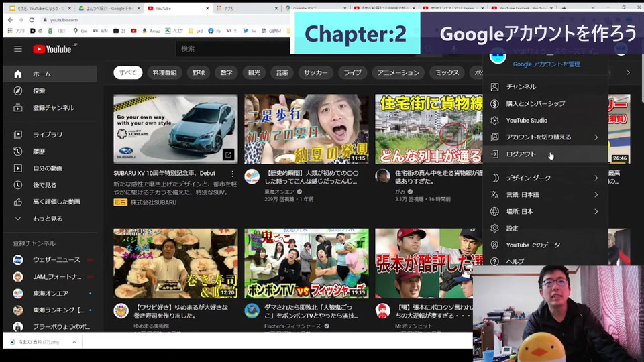
Task: Click ゆめまる美術館 channel avatar
Action: pyautogui.click(x=121, y=310)
